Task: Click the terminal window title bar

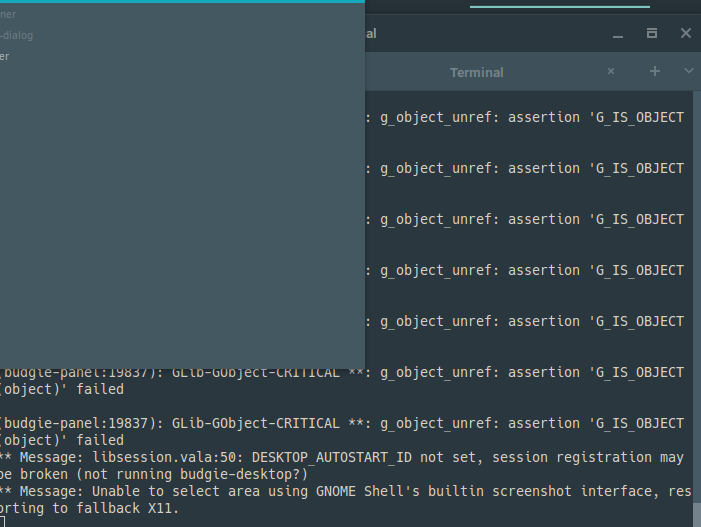Action: [x=487, y=34]
